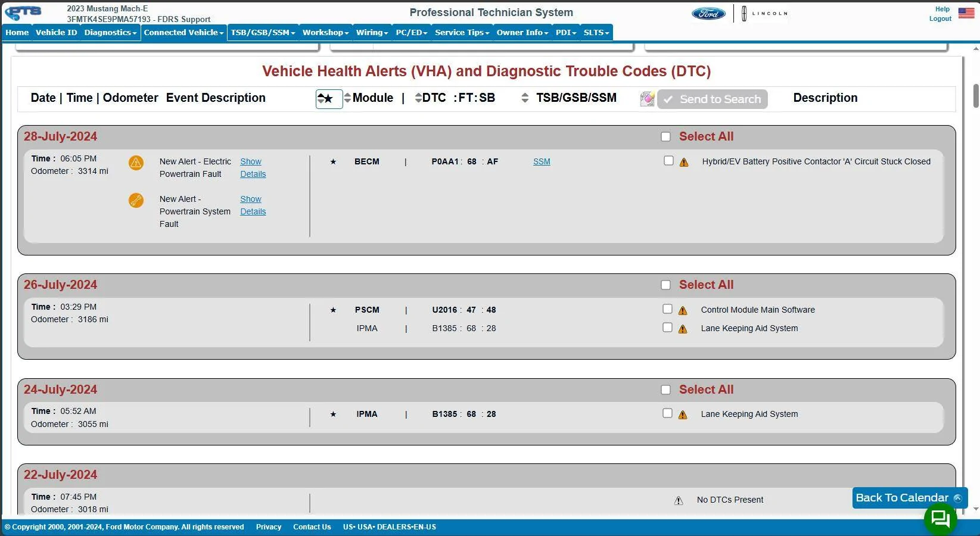
Task: Click the Help link
Action: (942, 9)
